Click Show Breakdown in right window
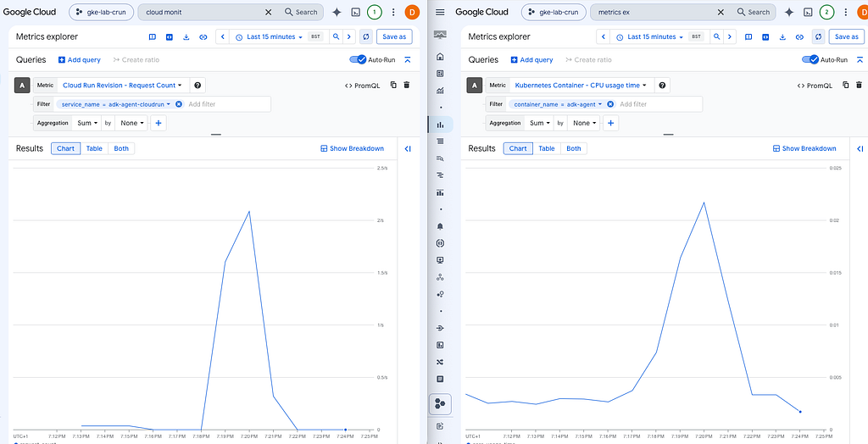Screen dimensions: 868x444 (804, 148)
